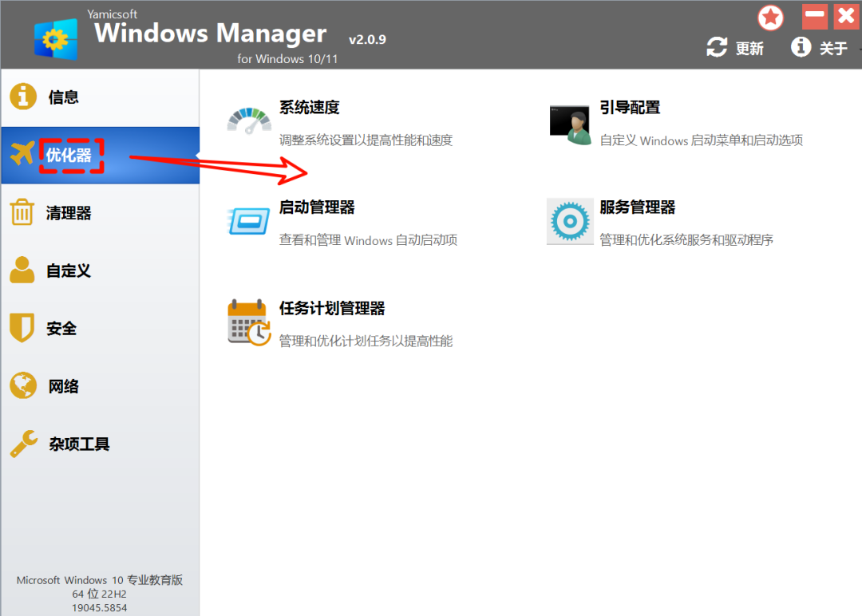The height and width of the screenshot is (616, 862).
Task: Click the red star badge icon
Action: 771,18
